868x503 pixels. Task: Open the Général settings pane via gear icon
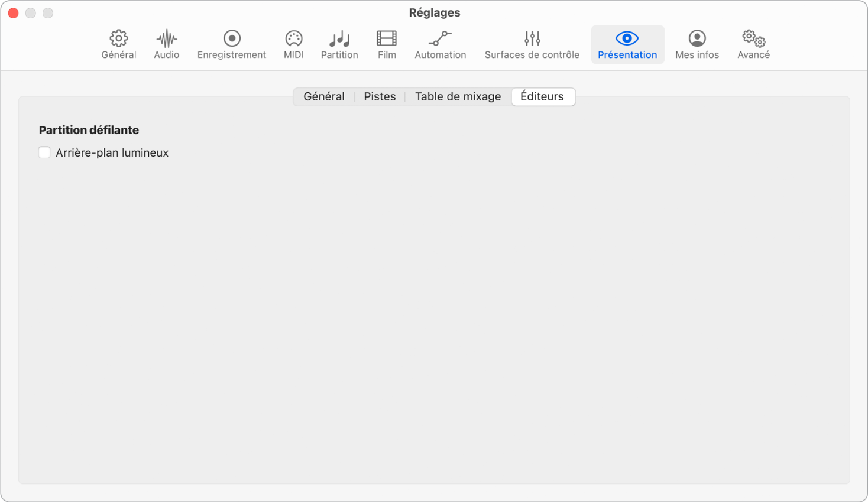coord(118,39)
